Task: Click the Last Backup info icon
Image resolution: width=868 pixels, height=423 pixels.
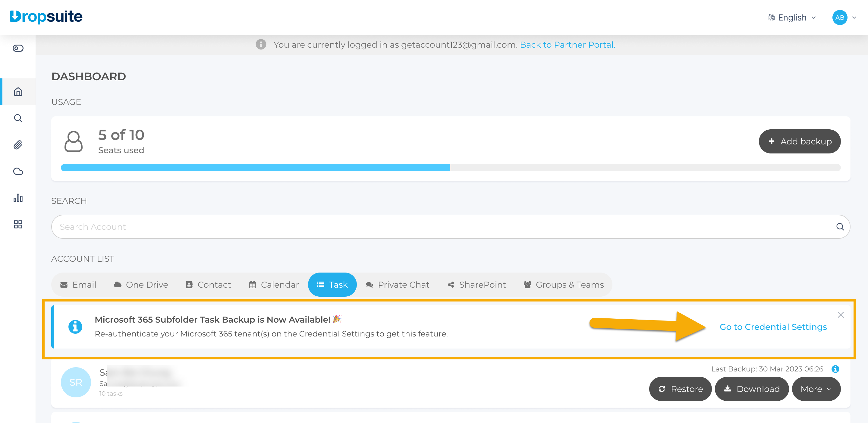Action: (x=835, y=369)
